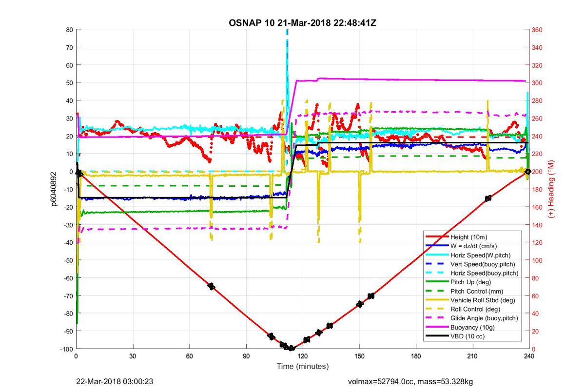Click the left y-axis tick label -50

pos(68,260)
